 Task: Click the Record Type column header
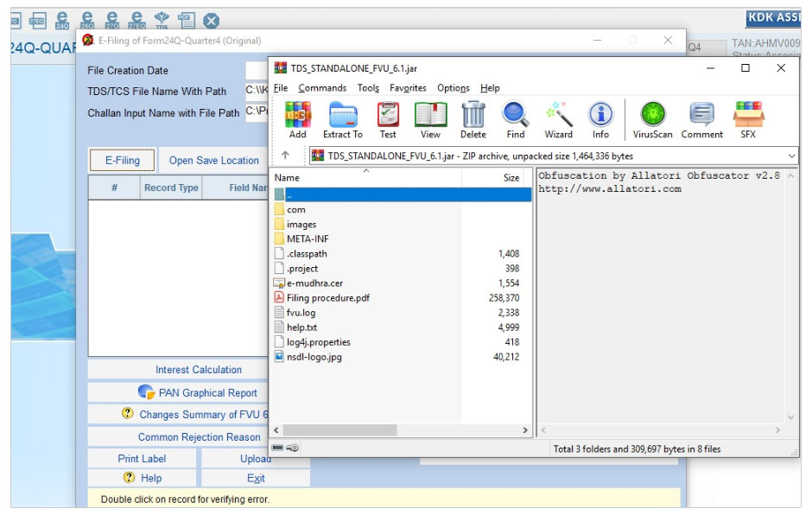click(171, 188)
